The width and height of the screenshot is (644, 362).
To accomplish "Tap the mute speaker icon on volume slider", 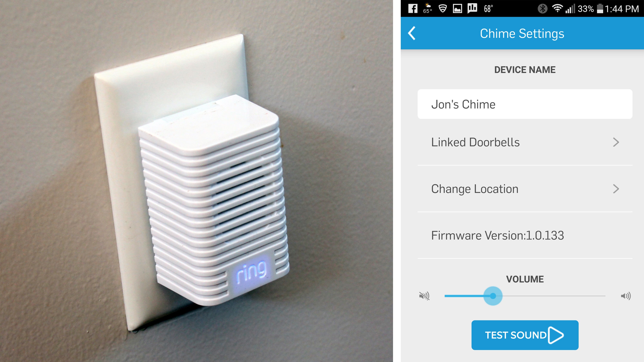I will [423, 296].
